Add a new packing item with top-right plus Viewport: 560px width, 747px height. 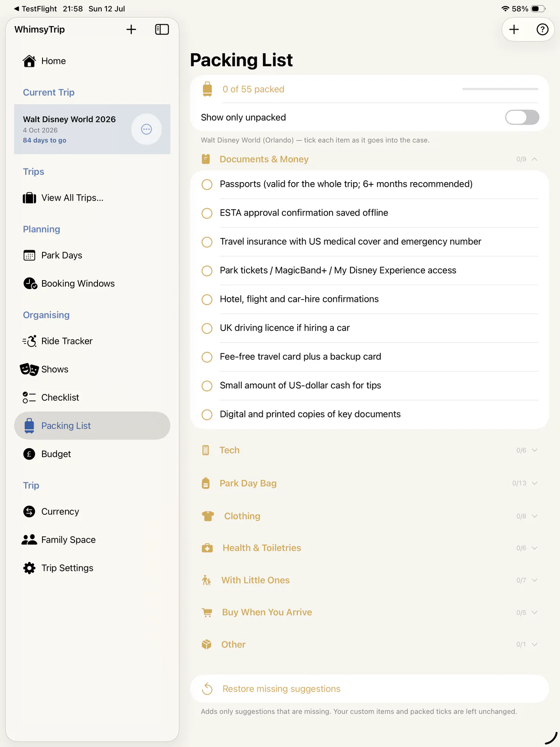(514, 29)
